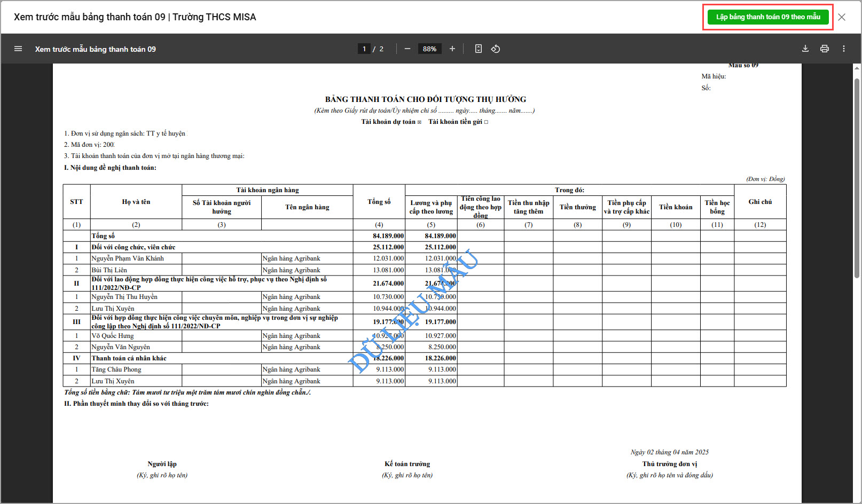
Task: Close the preview dialog with the X
Action: point(842,17)
